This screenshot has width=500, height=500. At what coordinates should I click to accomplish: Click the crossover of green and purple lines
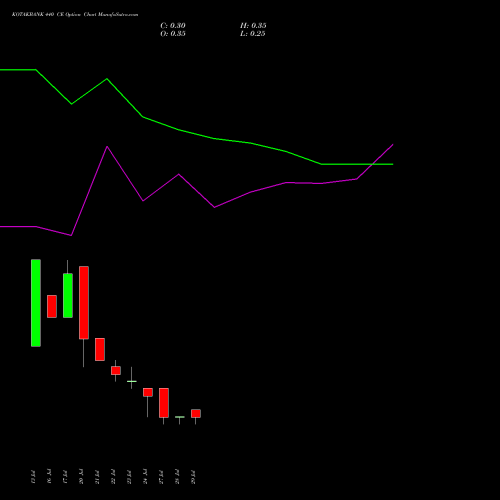coord(372,164)
